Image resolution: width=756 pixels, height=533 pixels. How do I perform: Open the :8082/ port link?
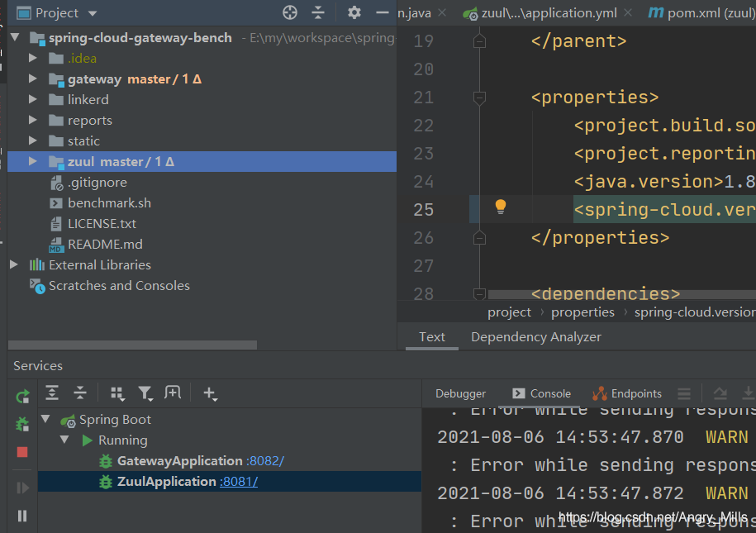point(264,461)
